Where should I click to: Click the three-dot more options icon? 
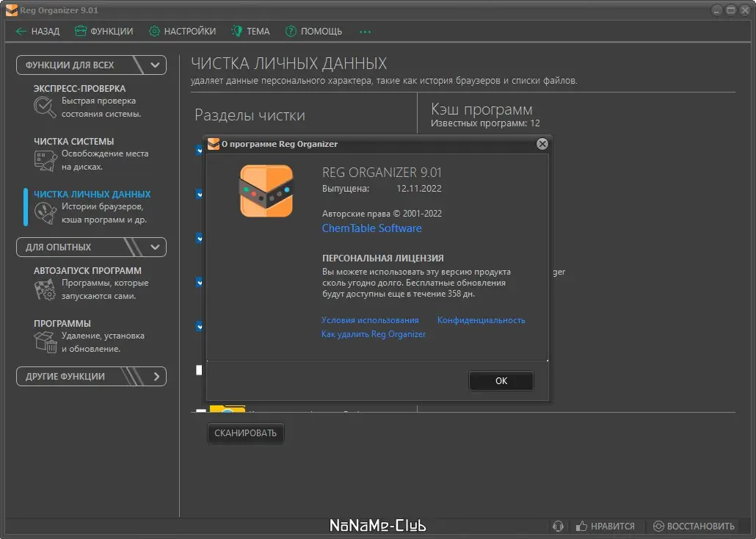point(365,32)
